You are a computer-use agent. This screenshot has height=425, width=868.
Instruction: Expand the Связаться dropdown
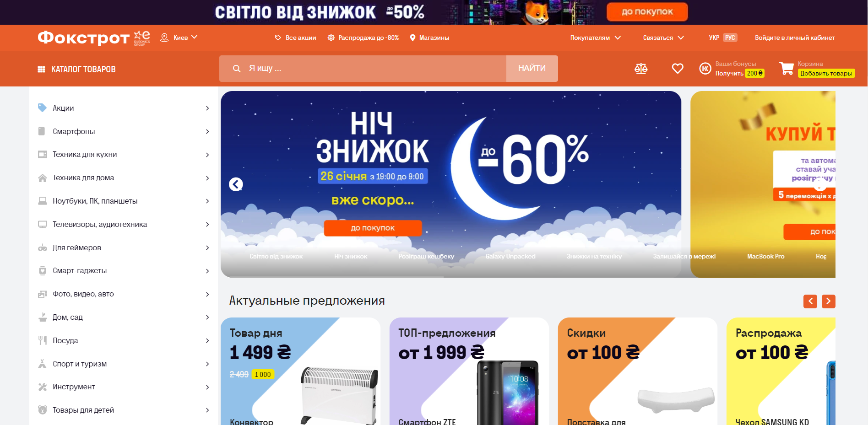coord(663,38)
